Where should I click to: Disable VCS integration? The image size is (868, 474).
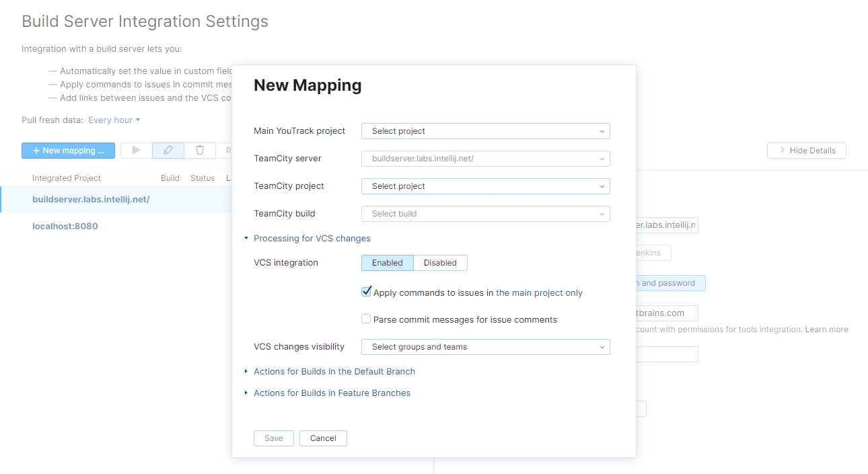click(440, 262)
